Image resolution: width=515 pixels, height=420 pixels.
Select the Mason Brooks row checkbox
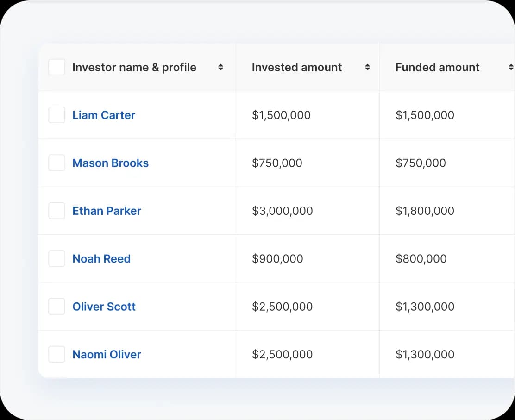[x=57, y=163]
